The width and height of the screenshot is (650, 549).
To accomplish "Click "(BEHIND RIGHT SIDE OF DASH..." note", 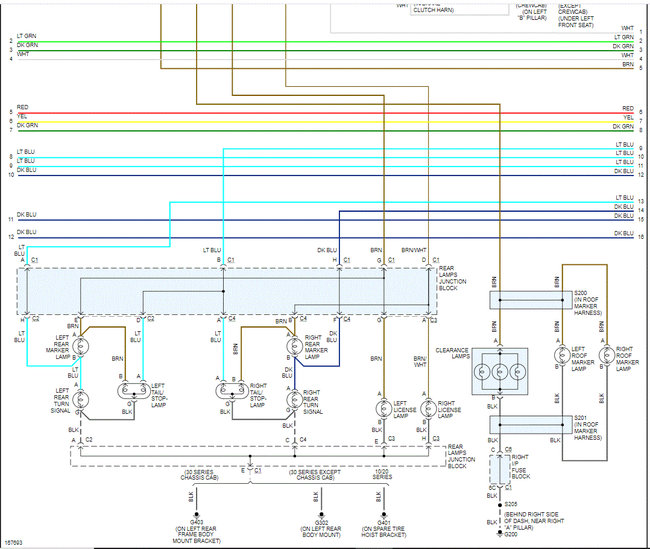I will coord(534,521).
